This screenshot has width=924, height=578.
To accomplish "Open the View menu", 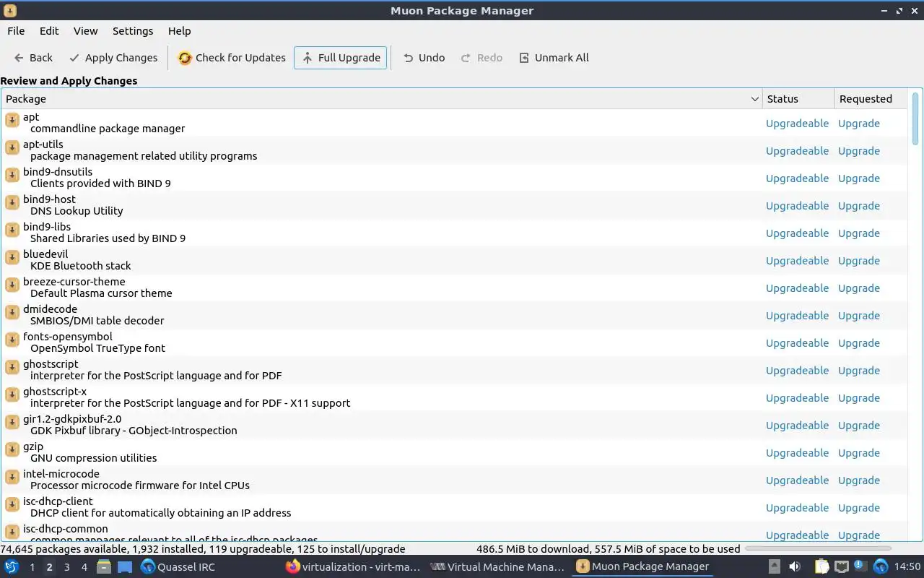I will pyautogui.click(x=85, y=31).
